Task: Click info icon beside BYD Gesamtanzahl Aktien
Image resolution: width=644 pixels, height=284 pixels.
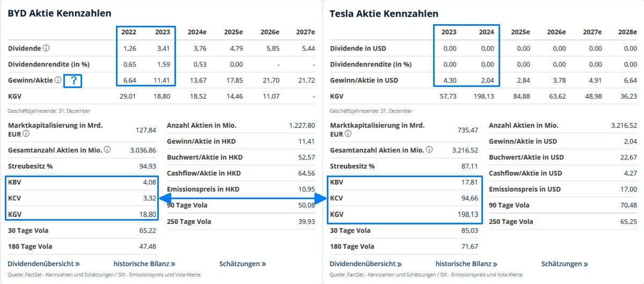Action: point(107,150)
